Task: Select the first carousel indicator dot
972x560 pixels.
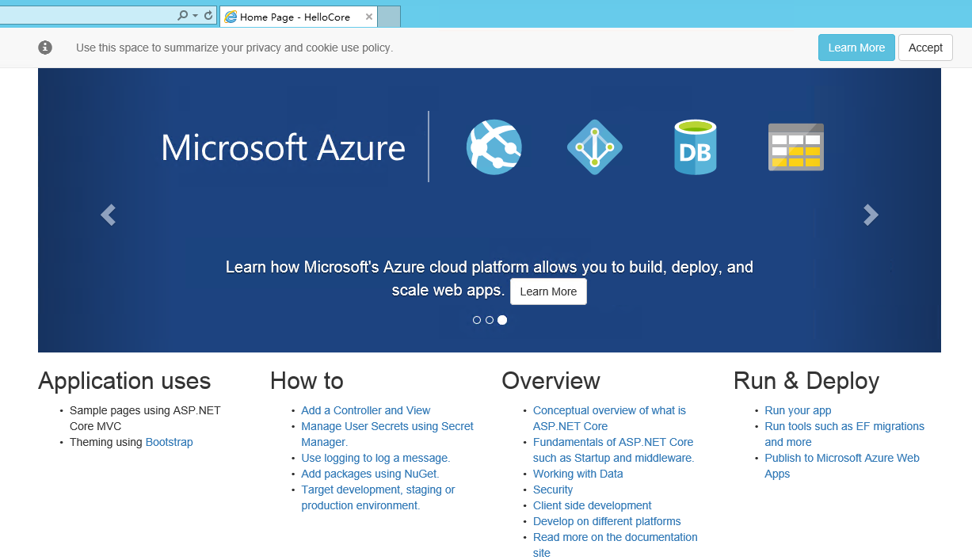Action: (x=477, y=320)
